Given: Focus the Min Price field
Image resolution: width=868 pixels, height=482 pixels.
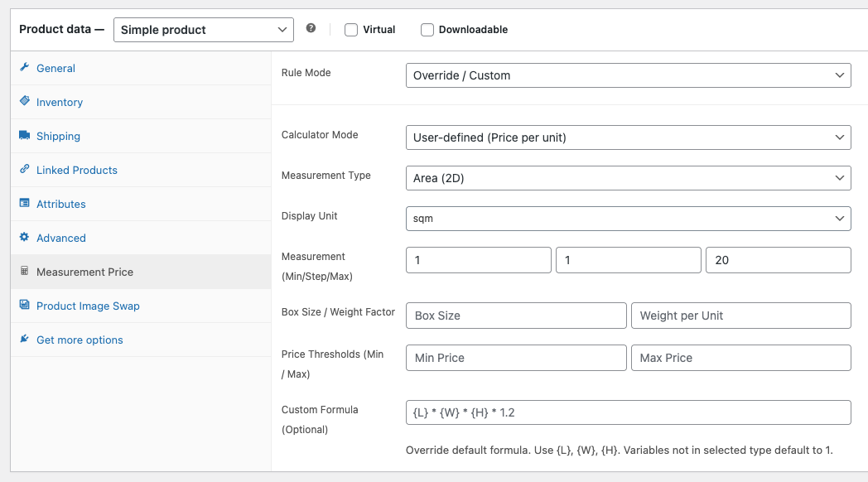Looking at the screenshot, I should 515,358.
